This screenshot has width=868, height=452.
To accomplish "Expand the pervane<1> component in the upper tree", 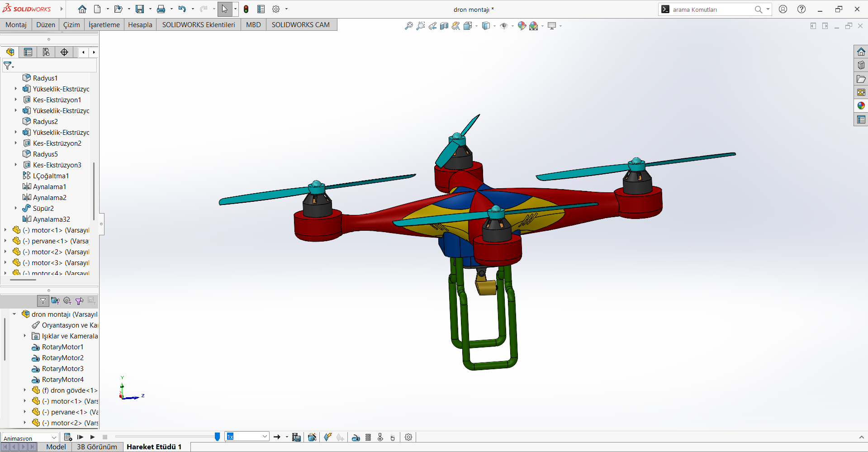I will tap(5, 241).
